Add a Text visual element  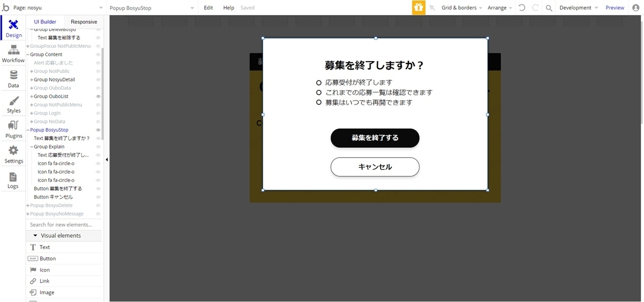[64, 247]
